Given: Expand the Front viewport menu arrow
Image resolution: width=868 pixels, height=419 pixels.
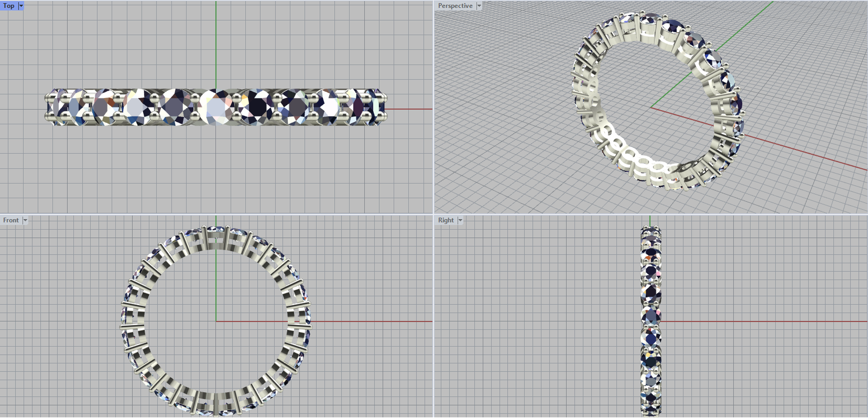Looking at the screenshot, I should pos(25,220).
